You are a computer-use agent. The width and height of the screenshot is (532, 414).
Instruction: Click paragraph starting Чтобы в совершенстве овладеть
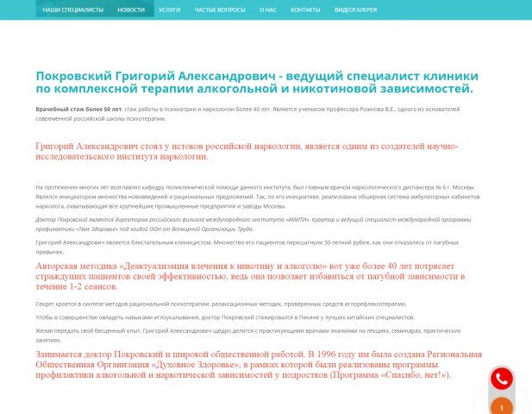(x=225, y=317)
